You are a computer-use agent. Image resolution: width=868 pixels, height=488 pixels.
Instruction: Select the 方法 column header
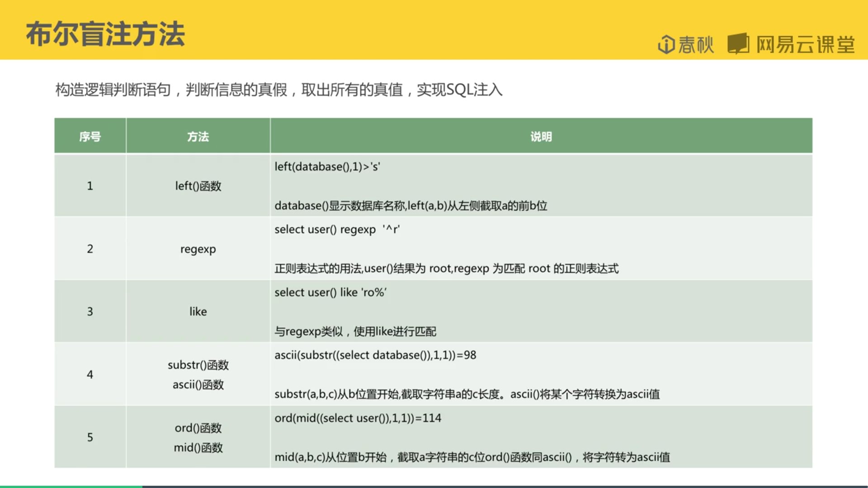coord(198,136)
